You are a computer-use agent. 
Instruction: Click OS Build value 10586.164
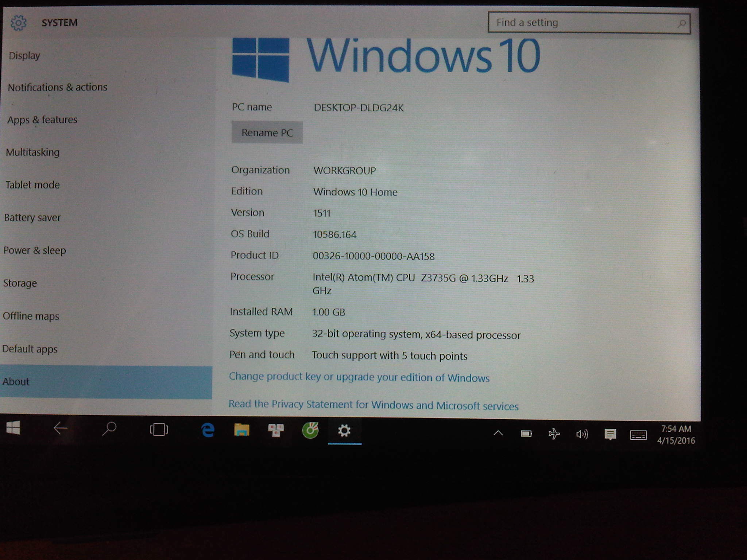(x=334, y=234)
